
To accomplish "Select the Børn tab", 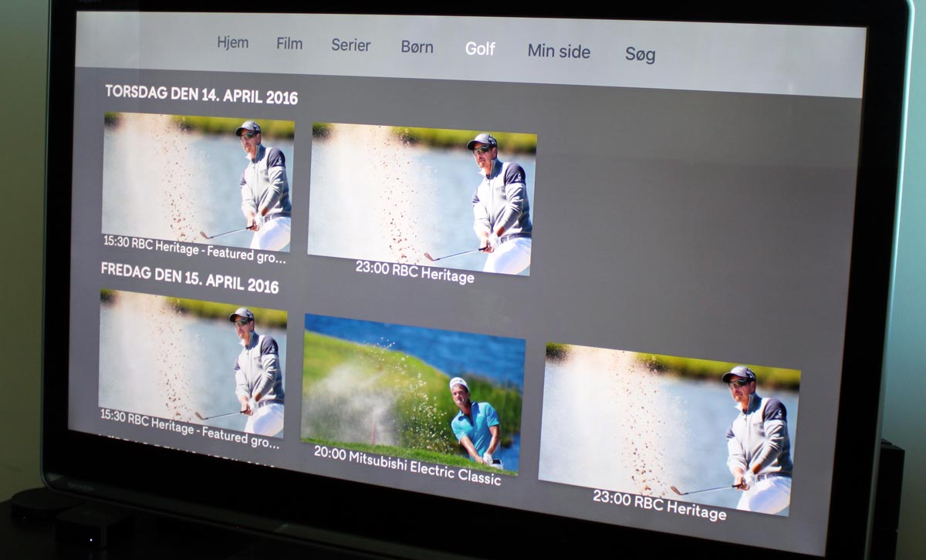I will (x=417, y=47).
